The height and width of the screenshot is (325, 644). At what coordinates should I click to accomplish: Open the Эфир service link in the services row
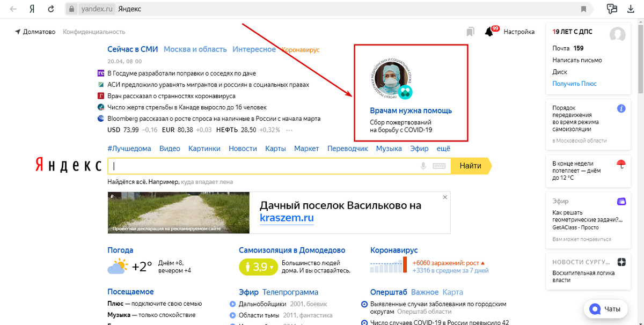(419, 149)
